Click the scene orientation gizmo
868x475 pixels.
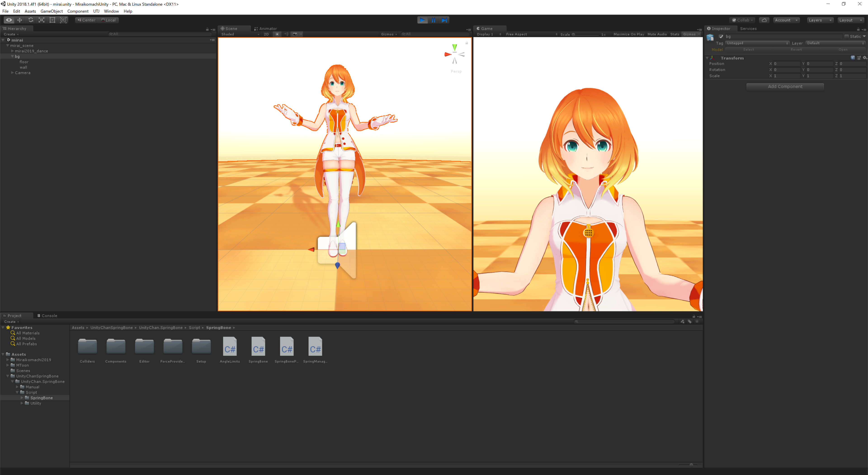(x=455, y=55)
